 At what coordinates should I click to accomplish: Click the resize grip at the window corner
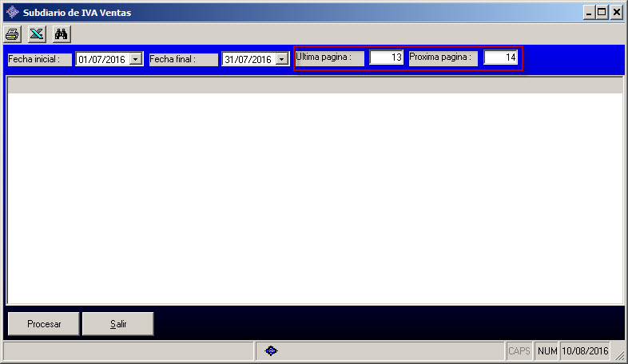pos(619,356)
